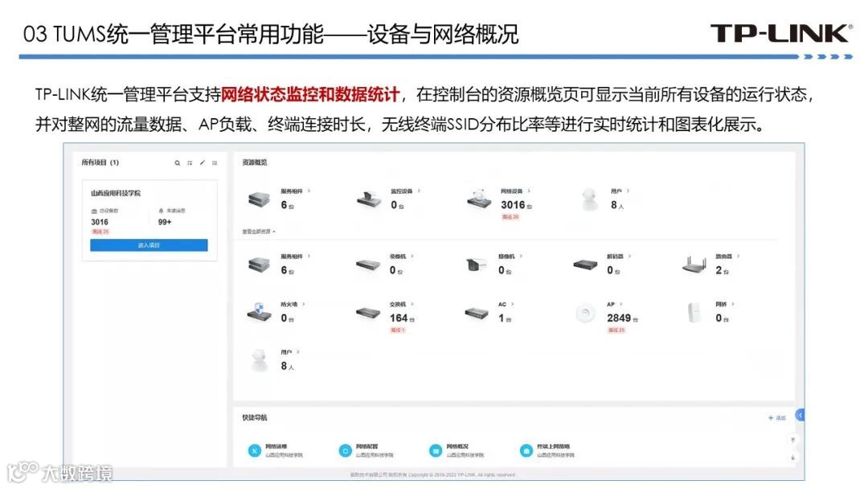This screenshot has height=489, width=868.
Task: Click the 资源概览 section heading
Action: [x=255, y=162]
